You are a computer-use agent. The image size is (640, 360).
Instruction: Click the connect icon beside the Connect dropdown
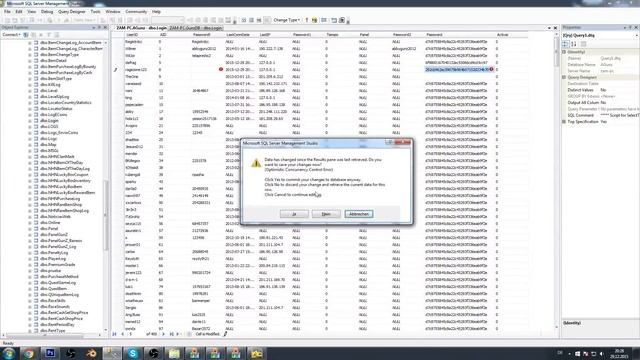(26, 35)
